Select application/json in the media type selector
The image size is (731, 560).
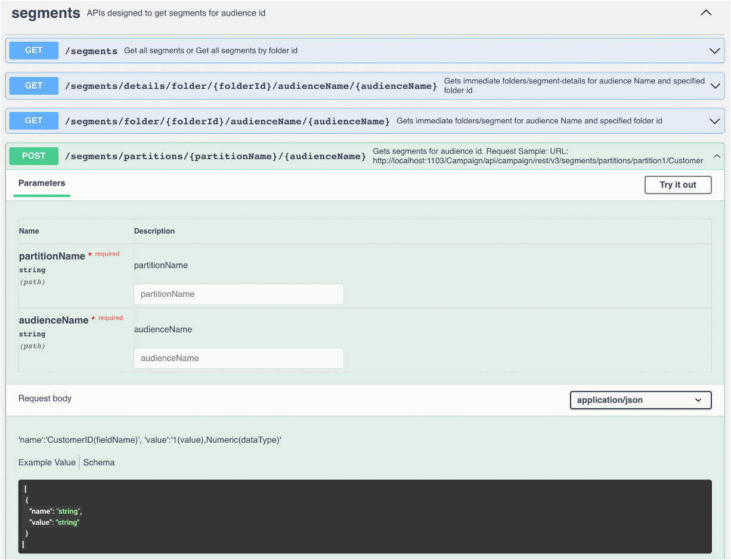[640, 400]
